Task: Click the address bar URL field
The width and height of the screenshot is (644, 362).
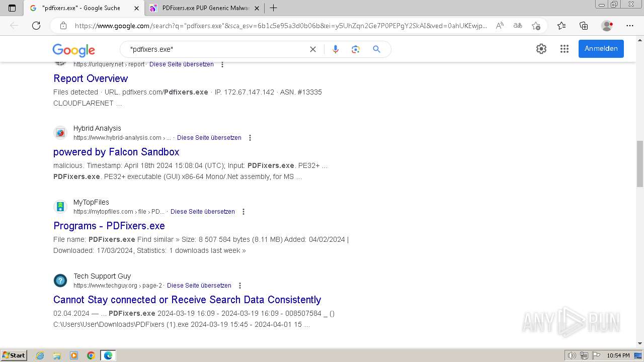Action: pyautogui.click(x=281, y=26)
